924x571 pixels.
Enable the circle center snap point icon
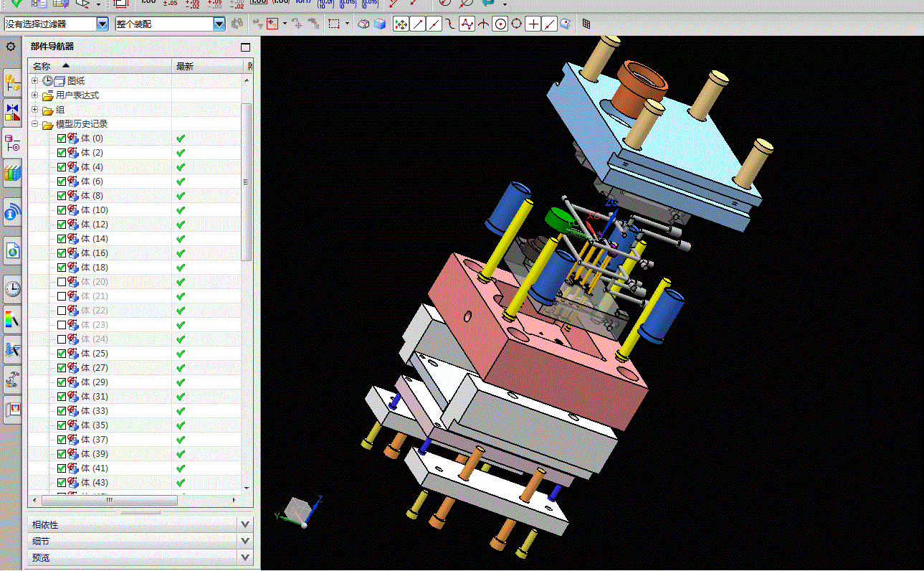500,24
